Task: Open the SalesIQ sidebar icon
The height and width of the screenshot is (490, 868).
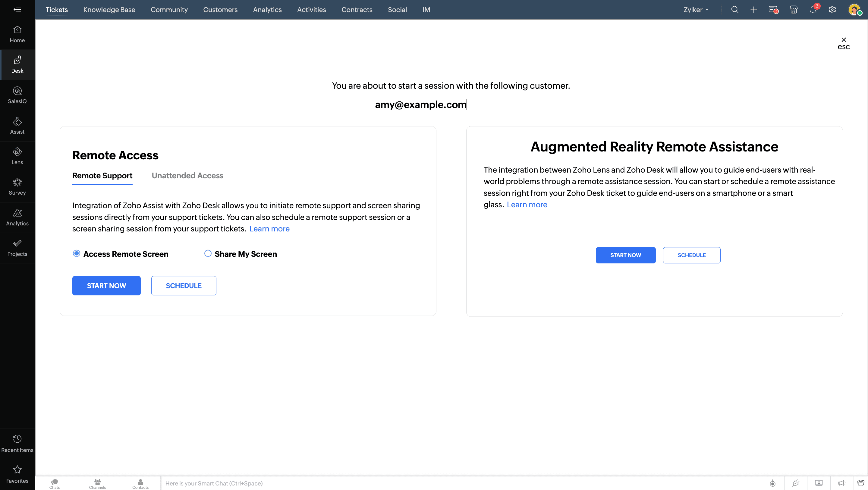Action: click(x=17, y=95)
